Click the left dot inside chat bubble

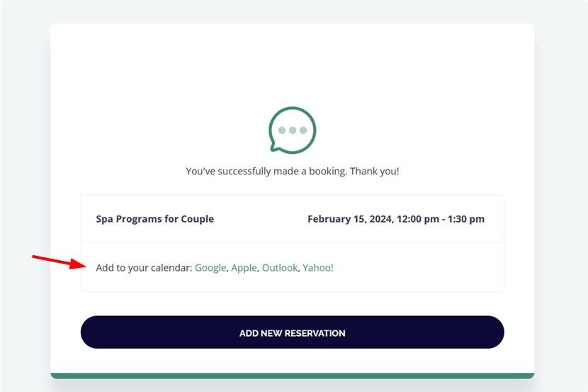pyautogui.click(x=282, y=130)
